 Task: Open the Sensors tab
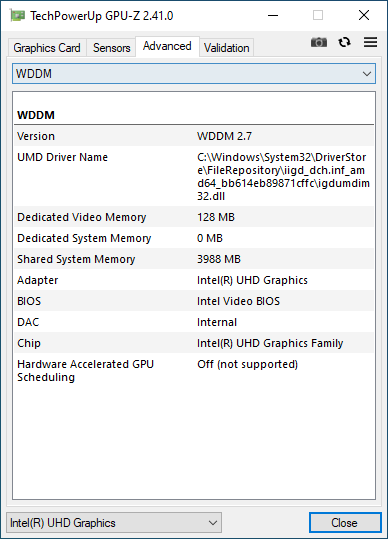point(111,48)
